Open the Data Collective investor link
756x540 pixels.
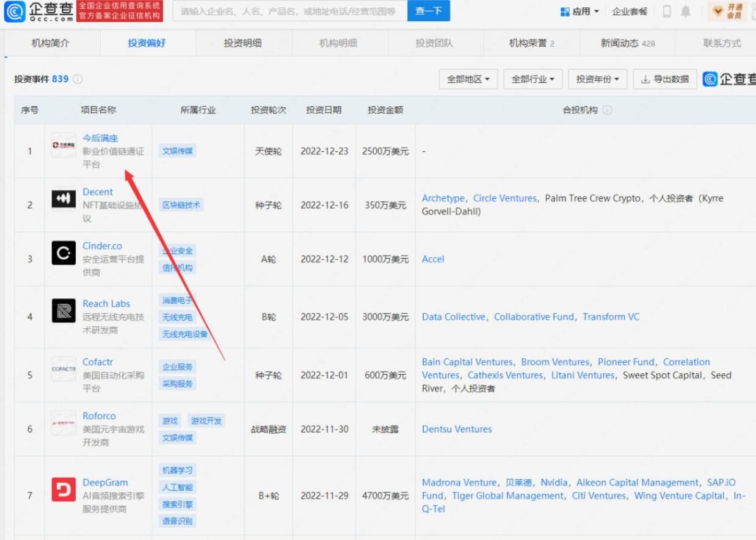point(454,317)
